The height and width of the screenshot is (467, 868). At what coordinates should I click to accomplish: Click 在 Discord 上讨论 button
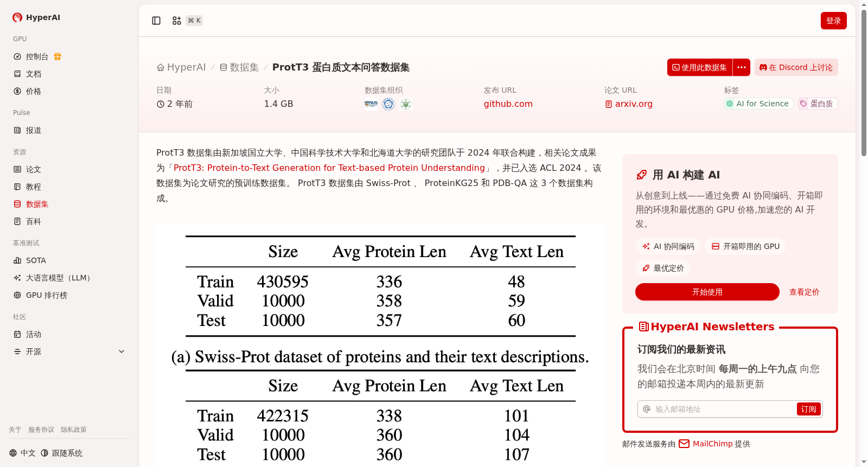[x=796, y=67]
